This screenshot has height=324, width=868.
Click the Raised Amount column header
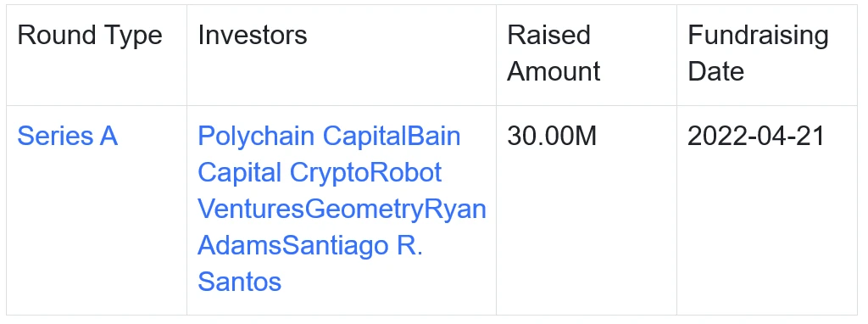(x=554, y=53)
